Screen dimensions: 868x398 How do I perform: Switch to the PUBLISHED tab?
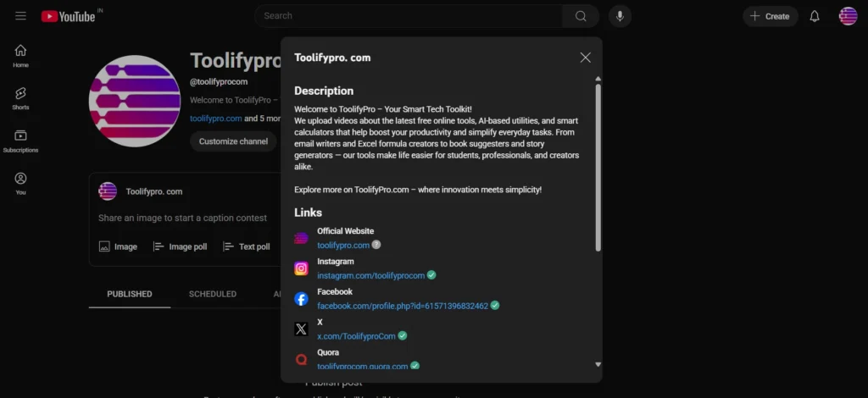click(x=130, y=294)
